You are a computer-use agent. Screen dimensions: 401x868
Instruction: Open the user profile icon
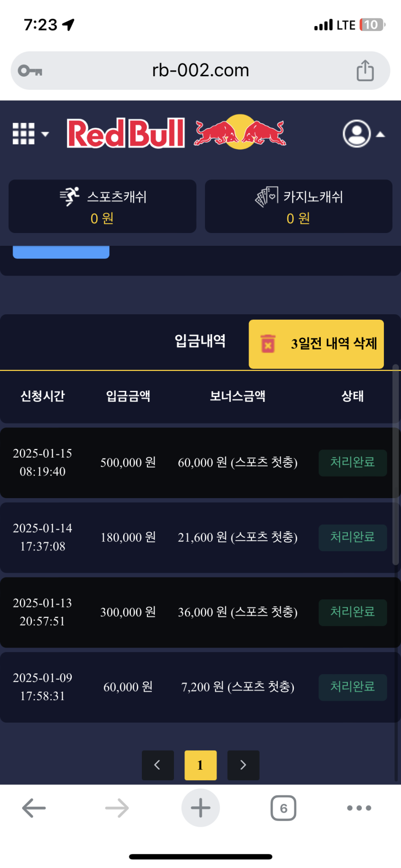point(356,134)
